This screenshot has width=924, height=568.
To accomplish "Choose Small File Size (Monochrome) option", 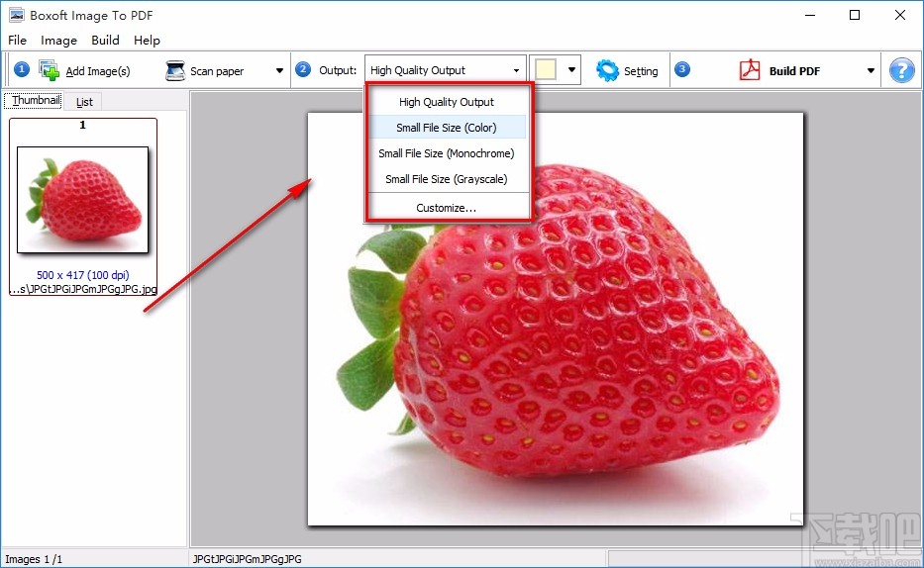I will coord(447,153).
